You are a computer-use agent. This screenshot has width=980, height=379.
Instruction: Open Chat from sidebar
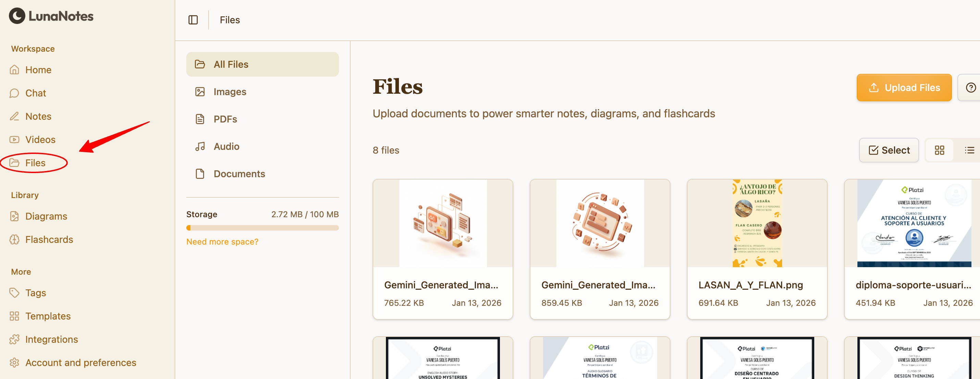tap(35, 93)
